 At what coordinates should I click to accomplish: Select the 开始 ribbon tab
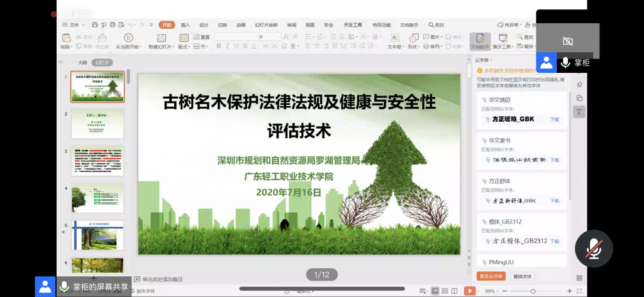[x=167, y=24]
